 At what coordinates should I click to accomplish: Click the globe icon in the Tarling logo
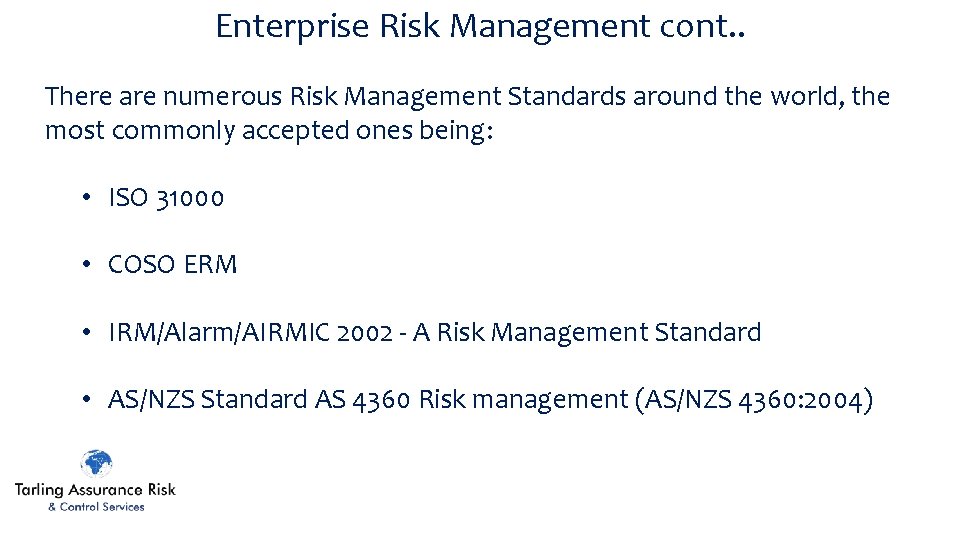pyautogui.click(x=96, y=465)
